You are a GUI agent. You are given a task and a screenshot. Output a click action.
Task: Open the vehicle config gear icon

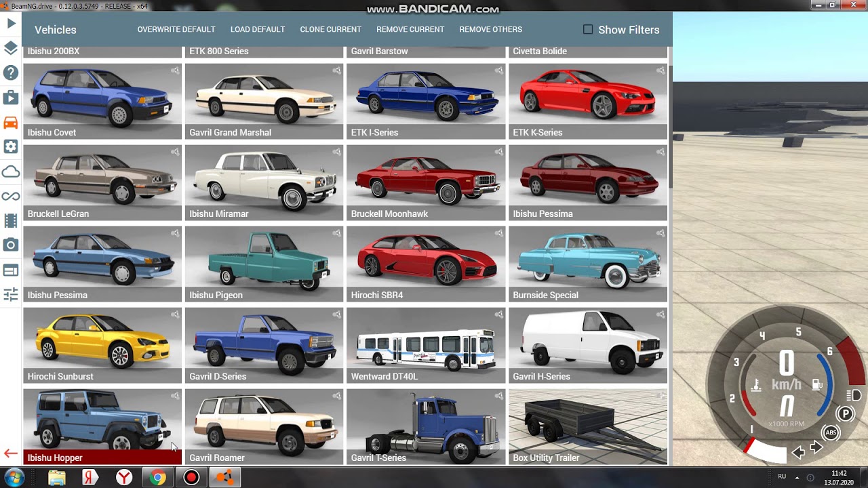click(x=11, y=146)
